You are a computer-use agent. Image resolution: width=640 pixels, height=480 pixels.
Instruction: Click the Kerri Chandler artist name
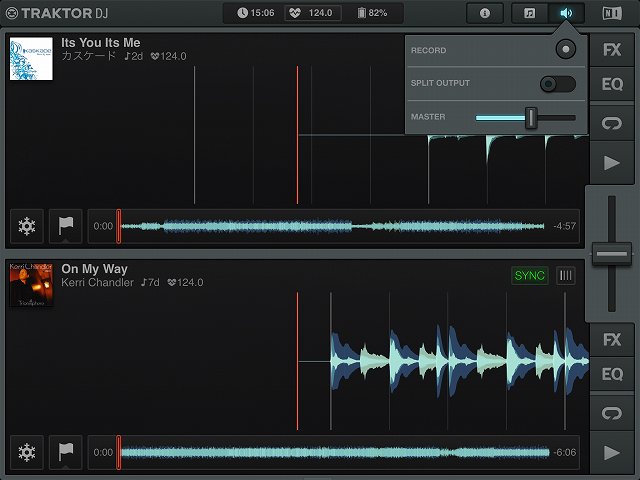click(98, 282)
